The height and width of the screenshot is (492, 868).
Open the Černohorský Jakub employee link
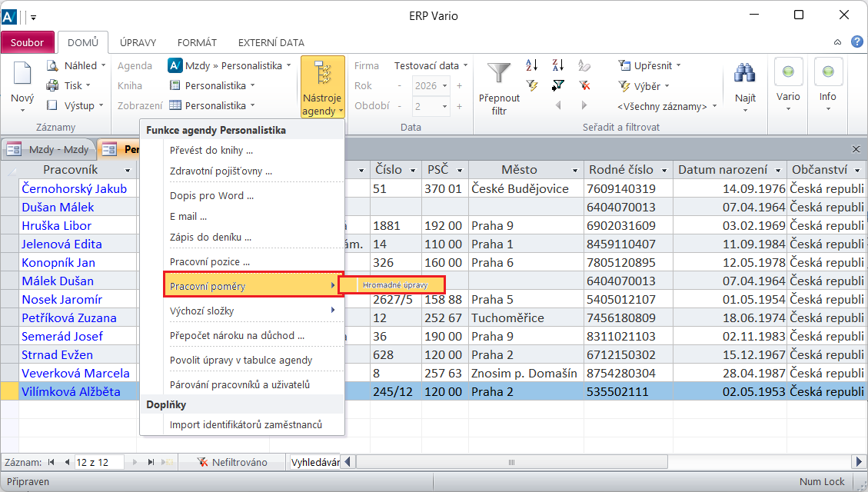coord(74,188)
